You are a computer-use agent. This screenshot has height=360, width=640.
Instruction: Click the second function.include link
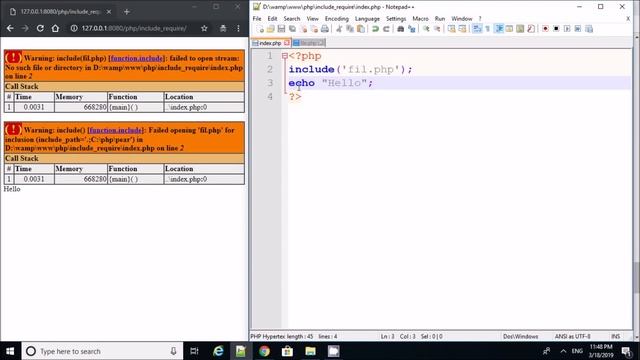(x=116, y=130)
